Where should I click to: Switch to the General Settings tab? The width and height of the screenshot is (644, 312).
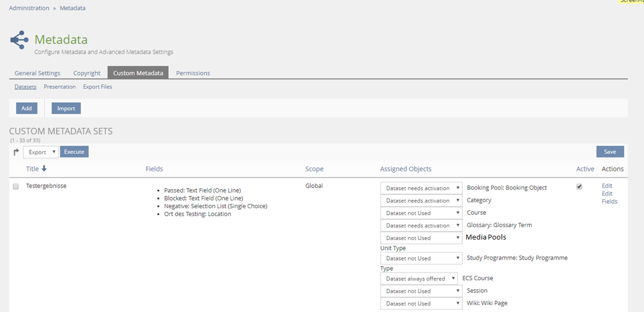37,73
